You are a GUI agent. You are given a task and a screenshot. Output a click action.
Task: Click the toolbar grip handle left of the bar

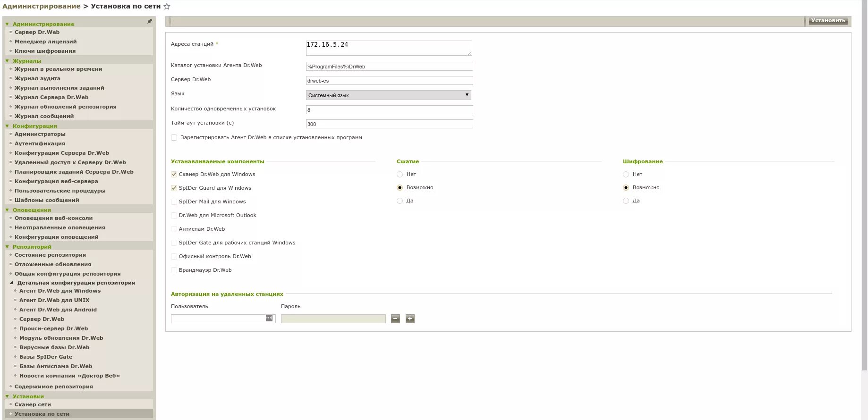(x=170, y=21)
